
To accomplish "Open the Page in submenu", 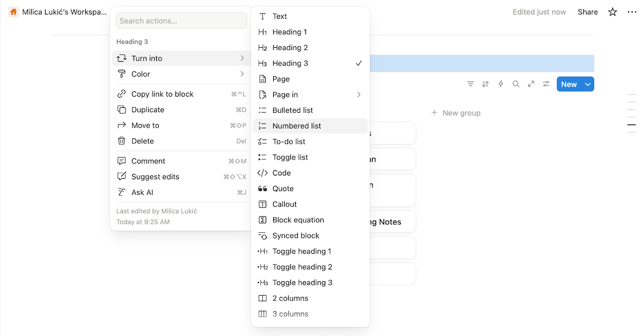I will coord(286,94).
